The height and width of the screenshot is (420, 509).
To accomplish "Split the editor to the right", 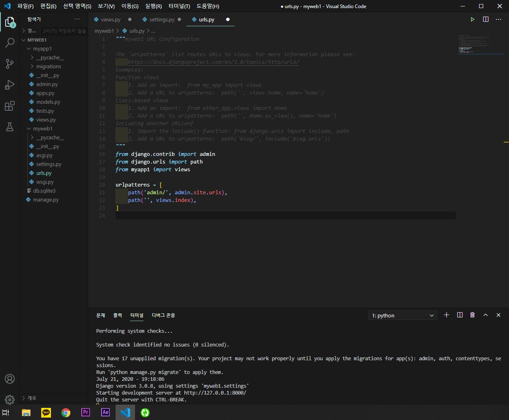I will coord(486,19).
